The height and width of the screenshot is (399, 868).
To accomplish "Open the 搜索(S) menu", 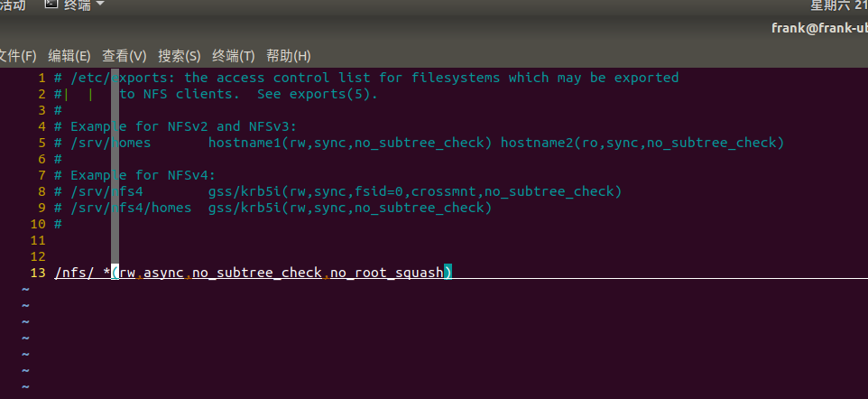I will click(179, 55).
